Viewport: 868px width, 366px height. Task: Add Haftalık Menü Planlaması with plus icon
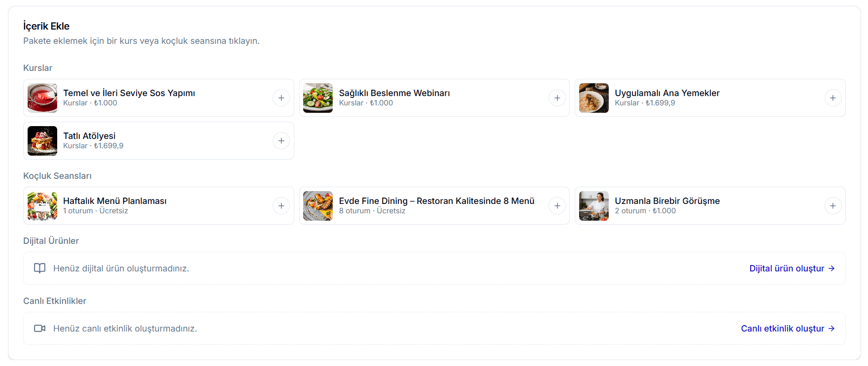pos(281,206)
